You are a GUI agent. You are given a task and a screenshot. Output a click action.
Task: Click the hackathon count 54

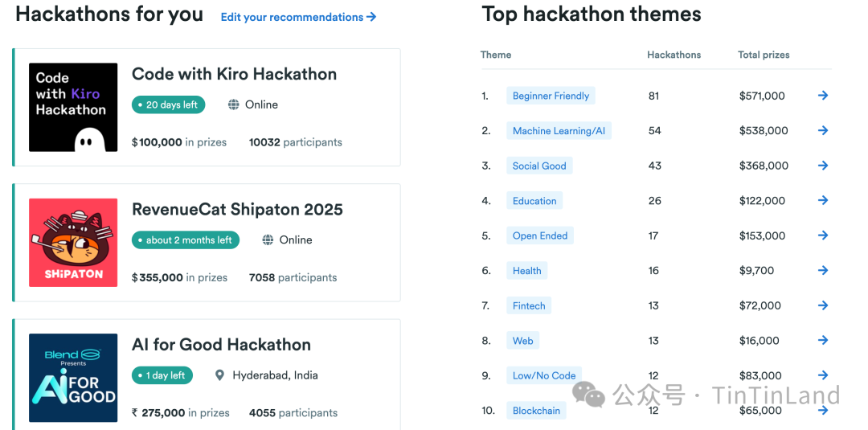coord(655,130)
